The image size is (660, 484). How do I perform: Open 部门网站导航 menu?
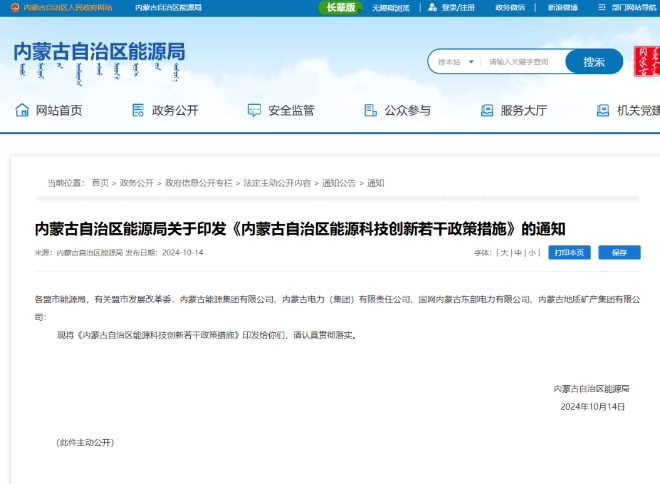point(634,8)
